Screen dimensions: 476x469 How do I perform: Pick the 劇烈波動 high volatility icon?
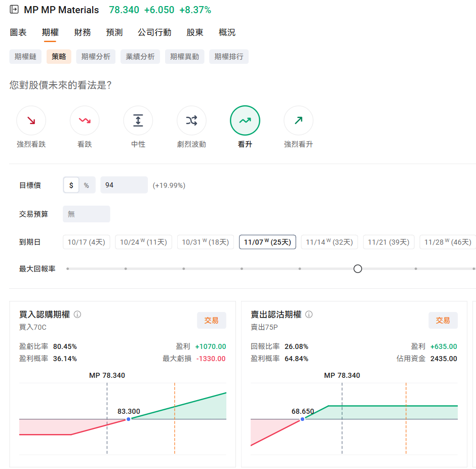tap(191, 120)
